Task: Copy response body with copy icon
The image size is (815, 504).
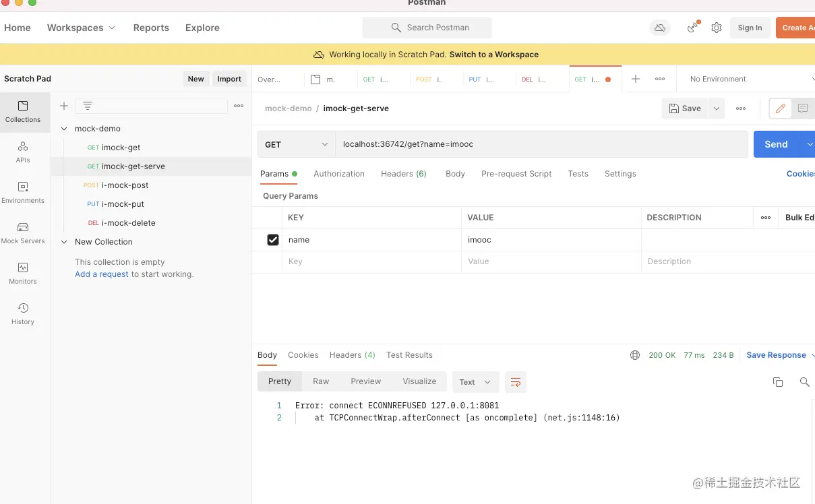Action: [778, 382]
